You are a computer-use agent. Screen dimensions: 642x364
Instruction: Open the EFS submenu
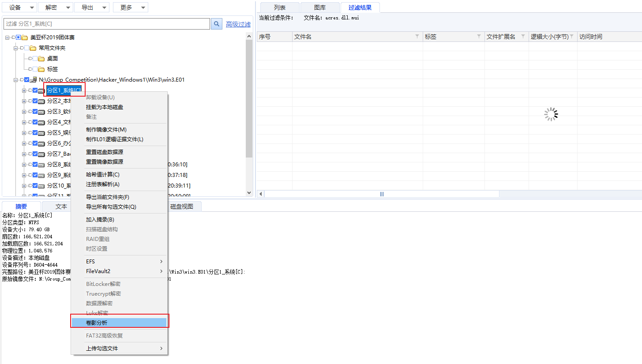click(119, 262)
